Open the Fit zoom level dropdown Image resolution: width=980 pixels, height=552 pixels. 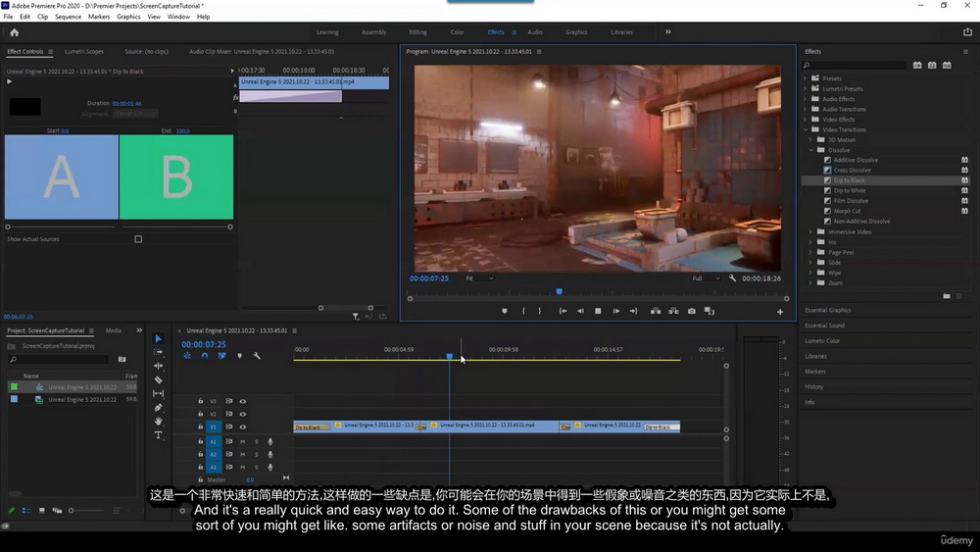[x=479, y=278]
